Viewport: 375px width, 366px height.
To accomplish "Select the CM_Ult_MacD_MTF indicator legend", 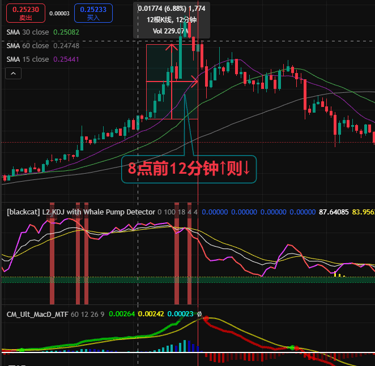I will click(37, 314).
